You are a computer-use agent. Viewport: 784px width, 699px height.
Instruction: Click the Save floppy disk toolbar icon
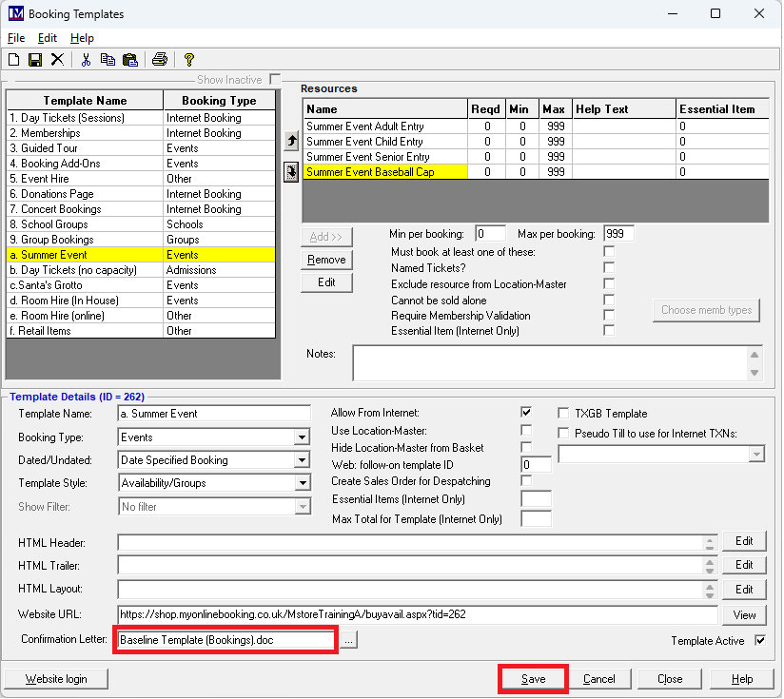(35, 59)
